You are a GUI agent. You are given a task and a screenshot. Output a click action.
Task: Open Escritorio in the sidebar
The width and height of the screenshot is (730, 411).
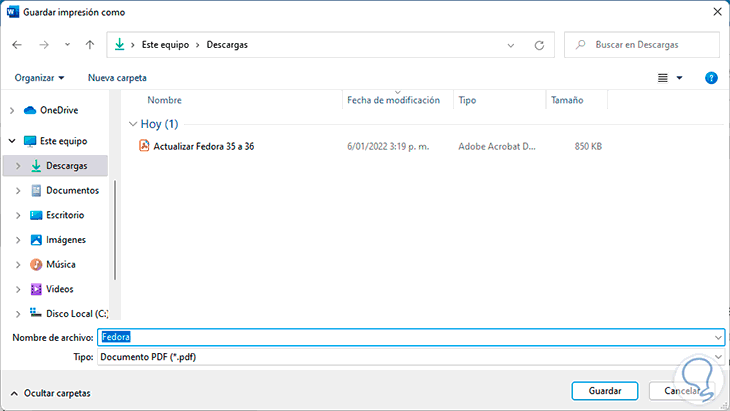click(65, 215)
